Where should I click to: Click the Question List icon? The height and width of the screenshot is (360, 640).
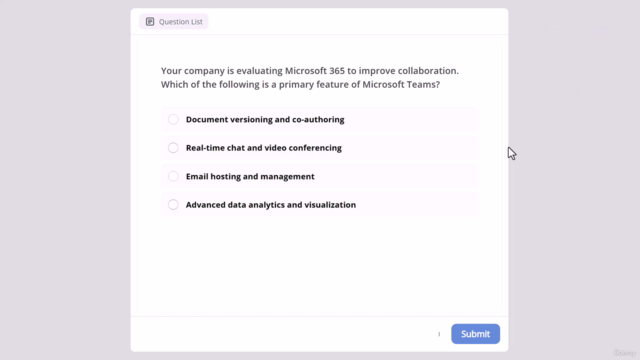[150, 22]
